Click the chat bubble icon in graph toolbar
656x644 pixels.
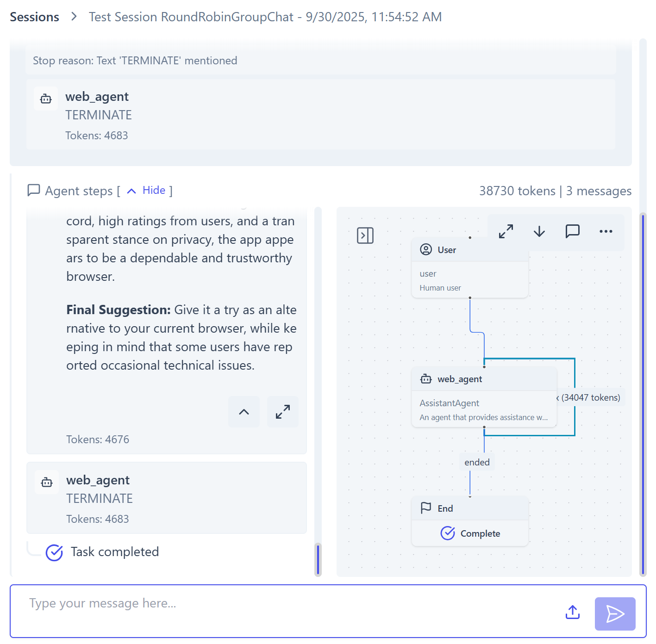coord(573,231)
